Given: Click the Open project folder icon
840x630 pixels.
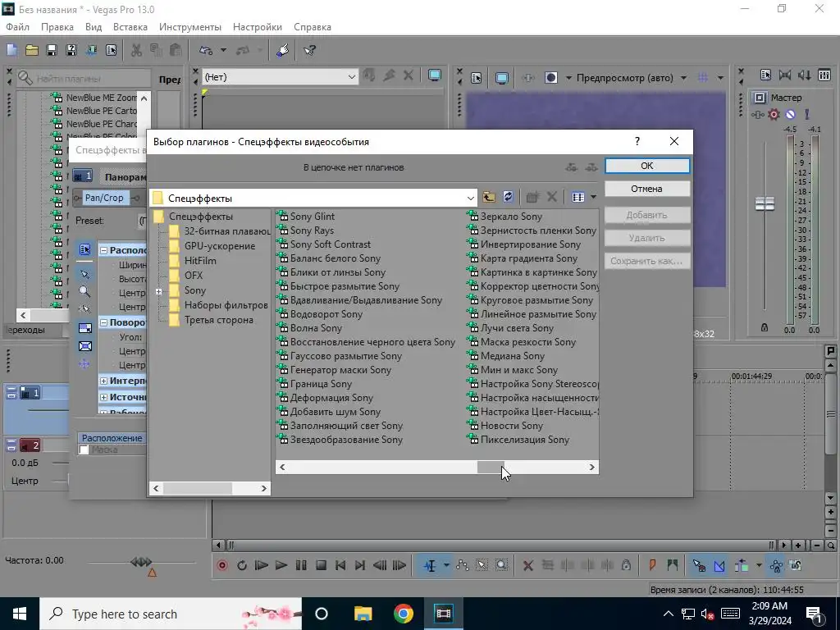Looking at the screenshot, I should (x=32, y=50).
